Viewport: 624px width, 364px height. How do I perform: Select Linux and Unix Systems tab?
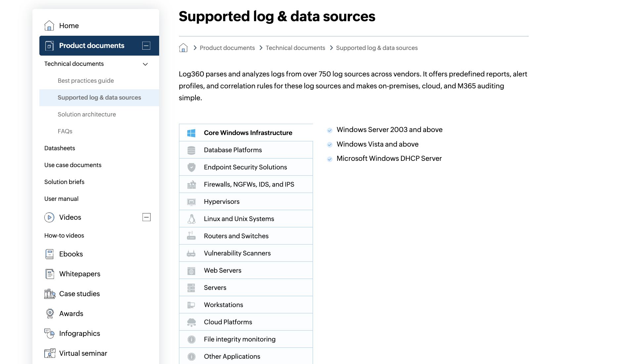(246, 219)
